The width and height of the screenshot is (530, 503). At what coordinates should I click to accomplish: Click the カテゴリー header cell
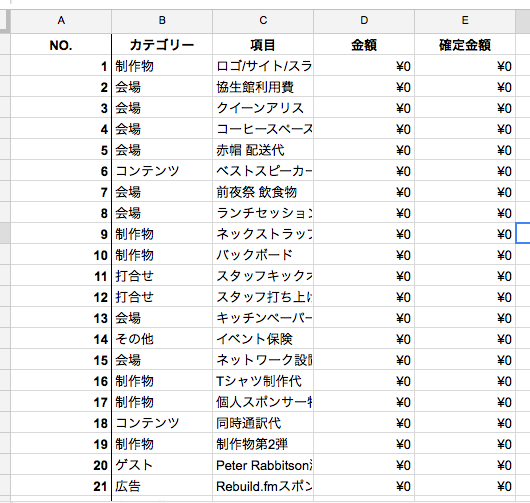(162, 44)
